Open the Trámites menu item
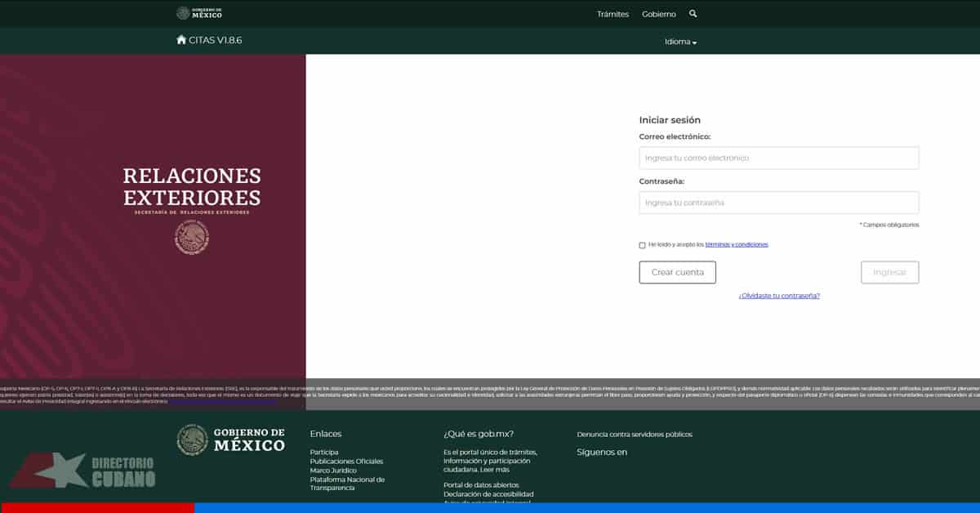 [x=612, y=14]
